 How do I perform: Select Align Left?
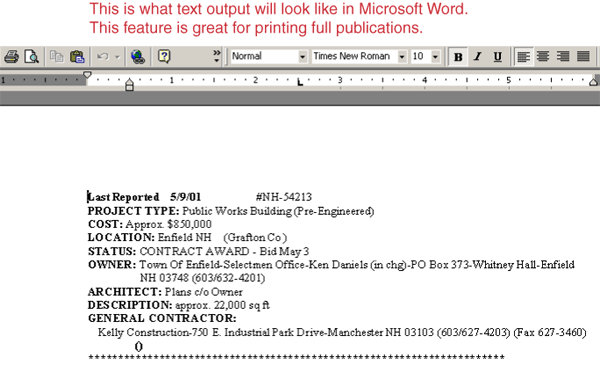click(x=523, y=57)
